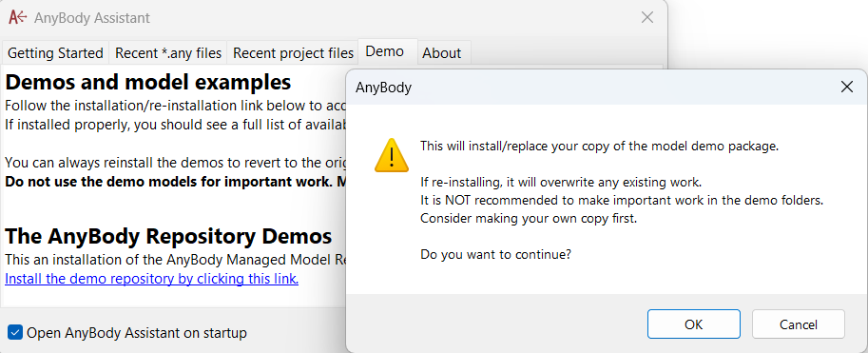Click the Demos and model examples heading

point(148,82)
